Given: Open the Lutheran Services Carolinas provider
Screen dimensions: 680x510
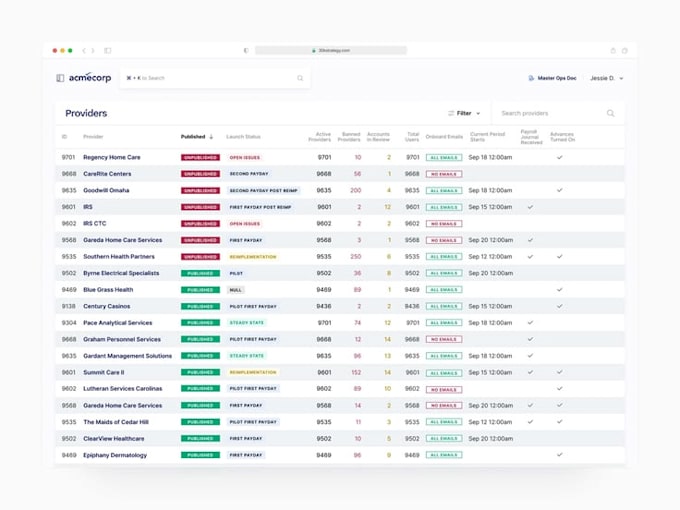Looking at the screenshot, I should pos(123,389).
